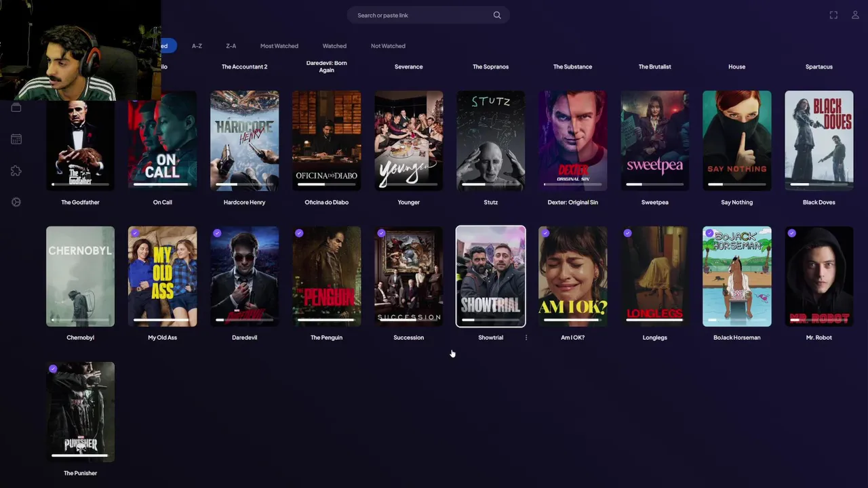Toggle watched checkmark on Daredevil poster
The height and width of the screenshot is (488, 868).
(x=217, y=233)
